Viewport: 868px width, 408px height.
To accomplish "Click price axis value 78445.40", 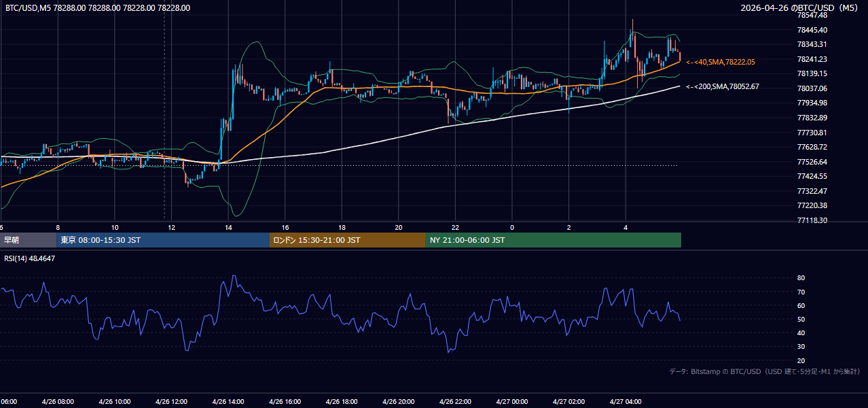I will pyautogui.click(x=812, y=30).
